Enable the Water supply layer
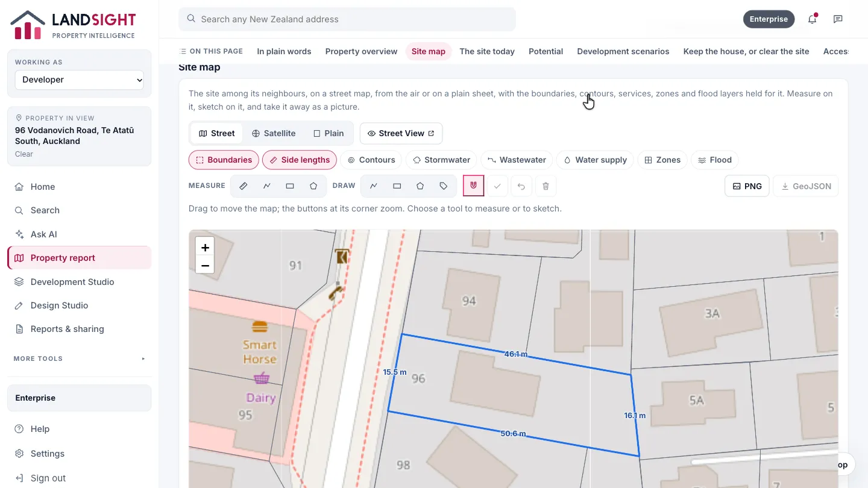Viewport: 868px width, 488px height. point(595,160)
